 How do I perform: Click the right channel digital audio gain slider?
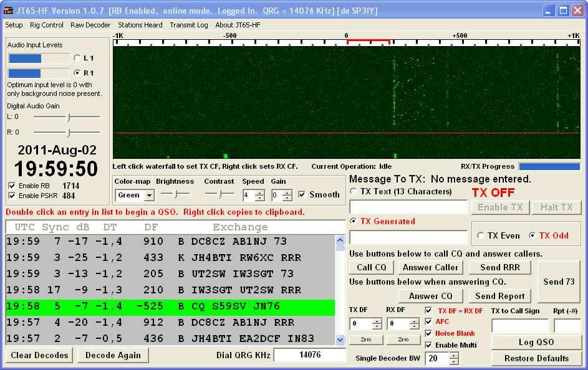click(67, 133)
